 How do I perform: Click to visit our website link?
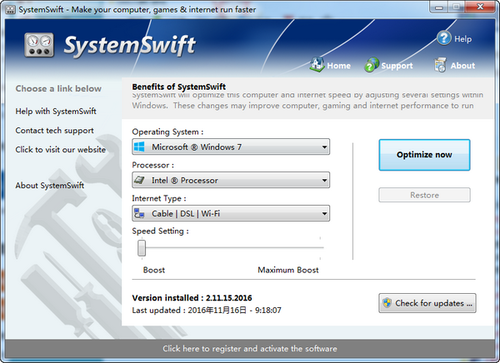60,150
